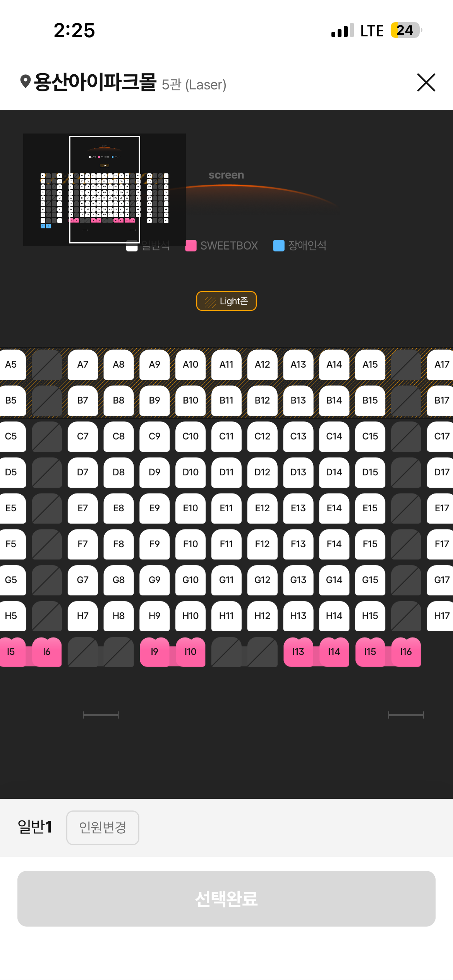Screen dimensions: 453x980
Task: Choose Sweetbox seat I16
Action: [x=406, y=652]
